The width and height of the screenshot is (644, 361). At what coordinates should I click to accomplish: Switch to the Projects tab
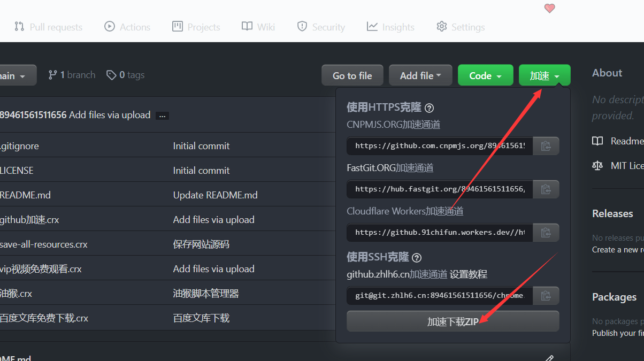[196, 27]
